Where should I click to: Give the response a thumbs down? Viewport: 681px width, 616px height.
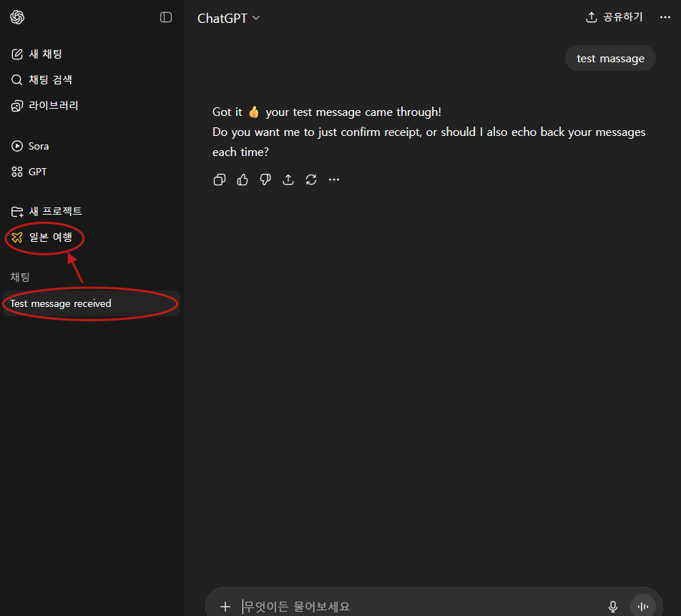[265, 180]
